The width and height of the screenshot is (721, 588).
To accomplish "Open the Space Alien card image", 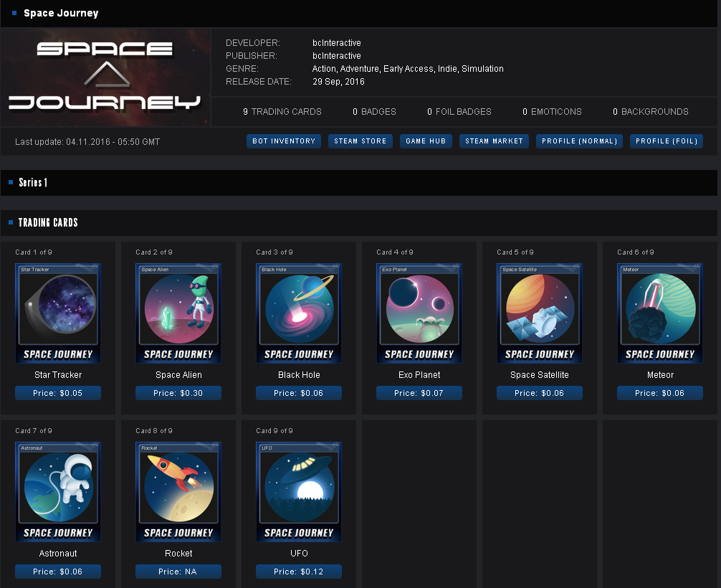I will [178, 313].
